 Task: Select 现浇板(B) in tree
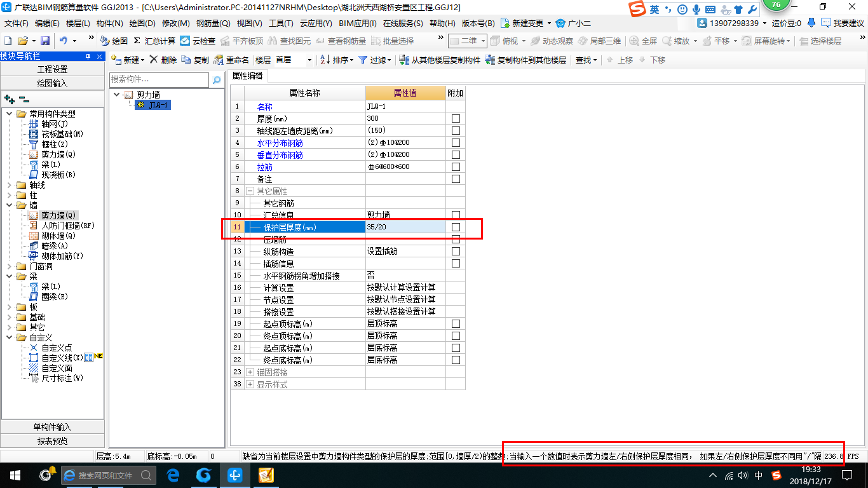tap(58, 175)
